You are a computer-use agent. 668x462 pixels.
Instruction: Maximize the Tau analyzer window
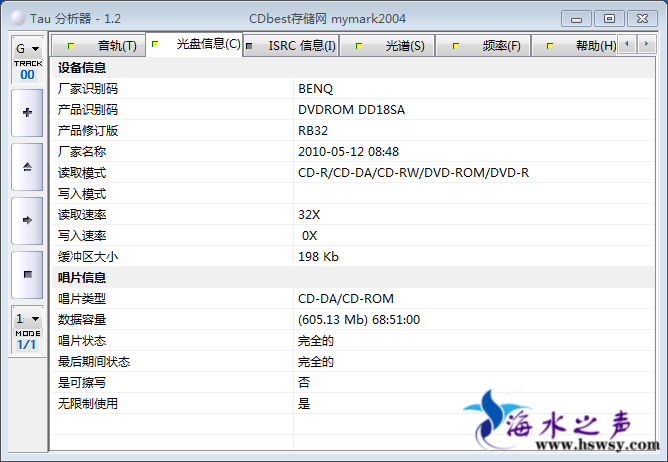[x=609, y=19]
